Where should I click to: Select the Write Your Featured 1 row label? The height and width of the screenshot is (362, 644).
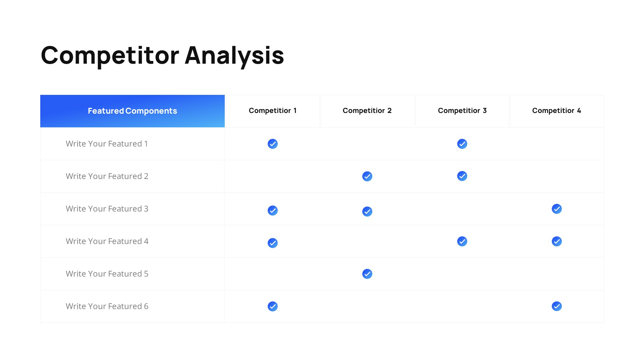point(107,144)
